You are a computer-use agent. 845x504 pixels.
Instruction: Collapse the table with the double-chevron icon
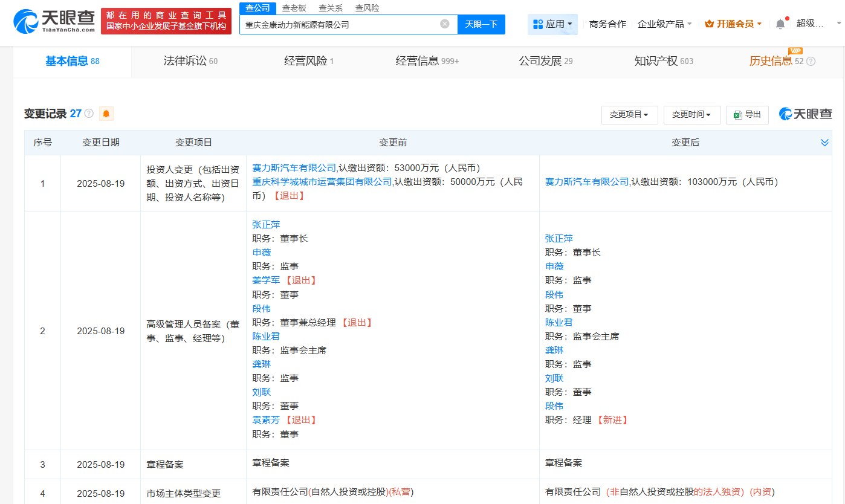pyautogui.click(x=824, y=143)
